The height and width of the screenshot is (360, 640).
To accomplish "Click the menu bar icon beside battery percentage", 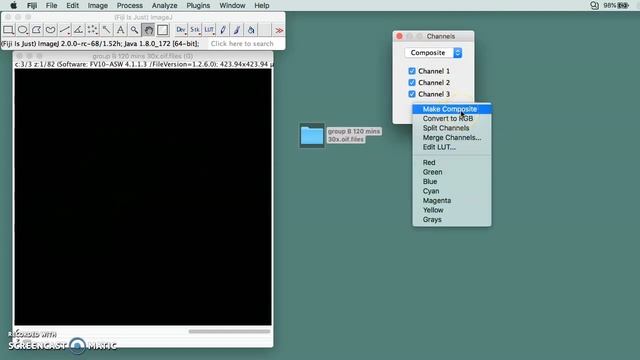I will click(x=594, y=6).
